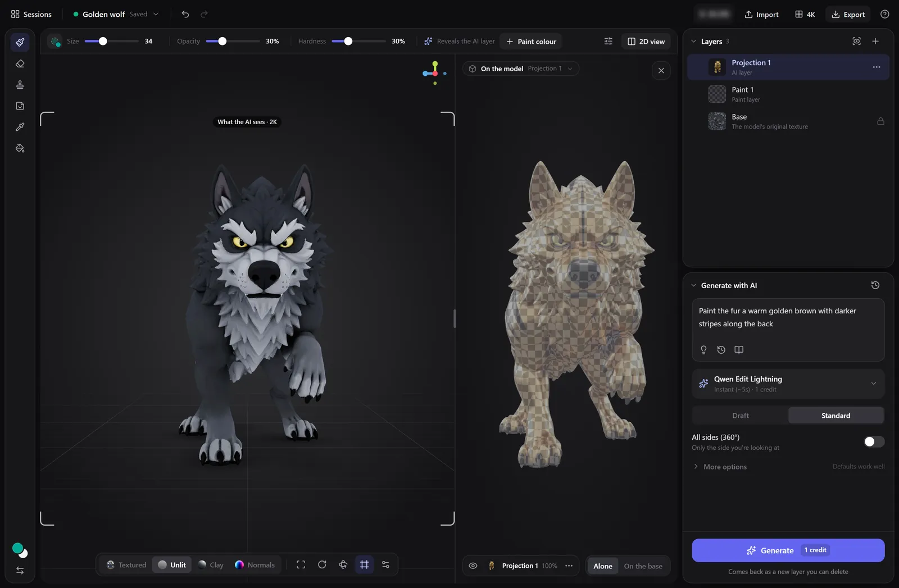Click the Opacity slider handle

223,41
